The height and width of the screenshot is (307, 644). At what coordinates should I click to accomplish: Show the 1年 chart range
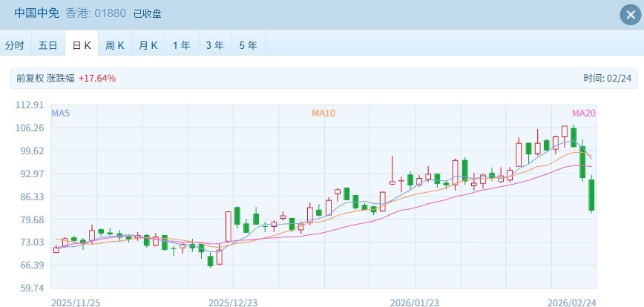pos(182,44)
